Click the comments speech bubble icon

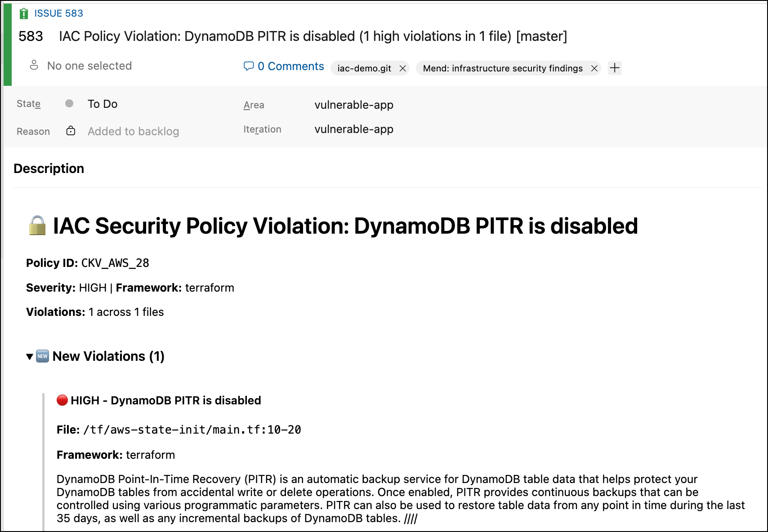pos(249,66)
